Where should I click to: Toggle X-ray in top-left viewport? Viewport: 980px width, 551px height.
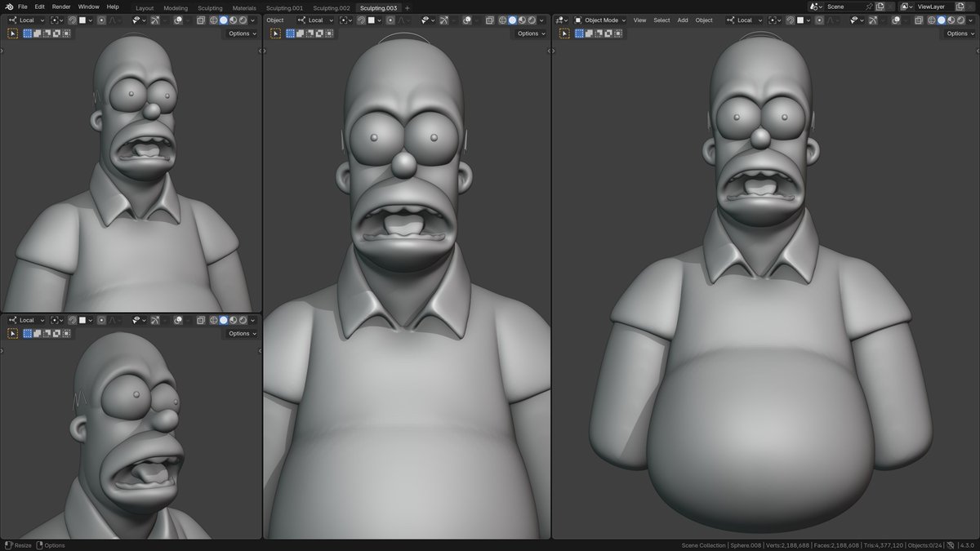200,20
